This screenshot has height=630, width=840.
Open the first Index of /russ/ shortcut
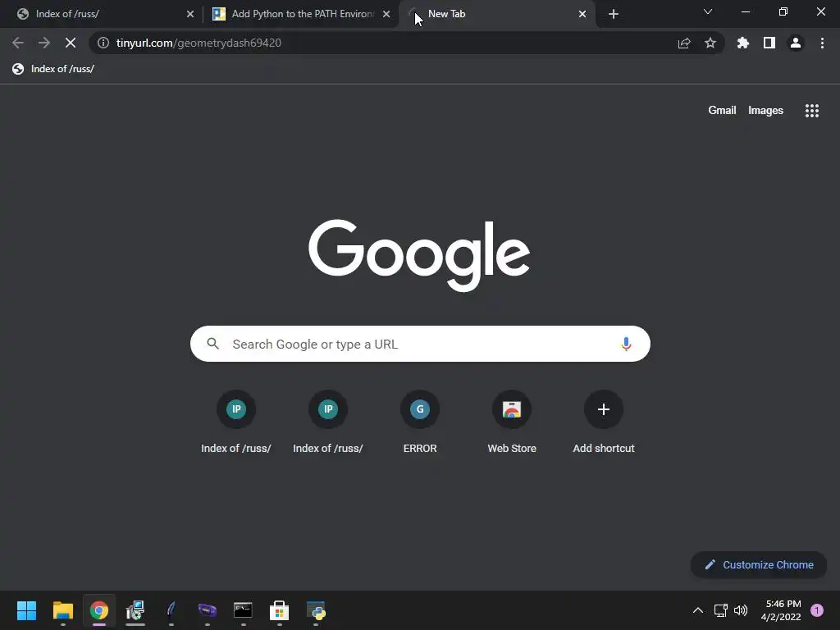click(236, 423)
